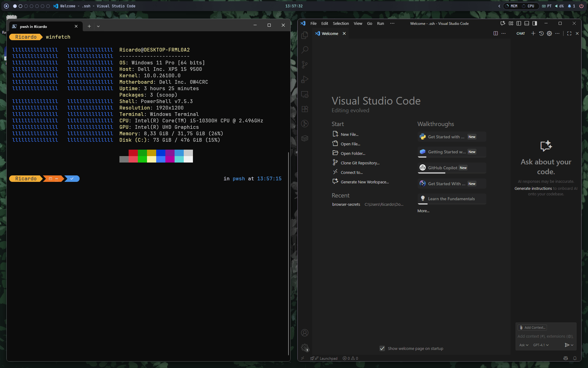Click the red color block in winfetch palette

[x=133, y=153]
